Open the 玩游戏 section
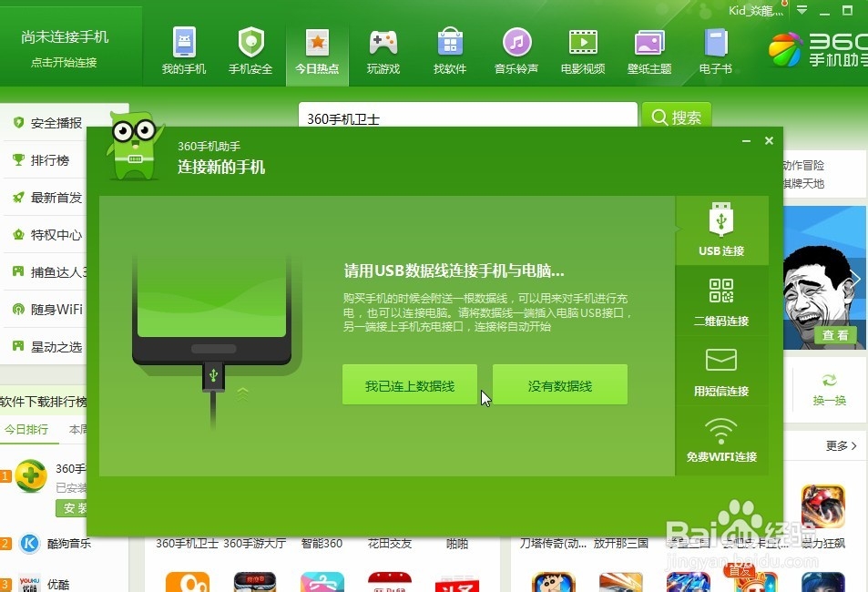This screenshot has width=868, height=592. tap(383, 50)
